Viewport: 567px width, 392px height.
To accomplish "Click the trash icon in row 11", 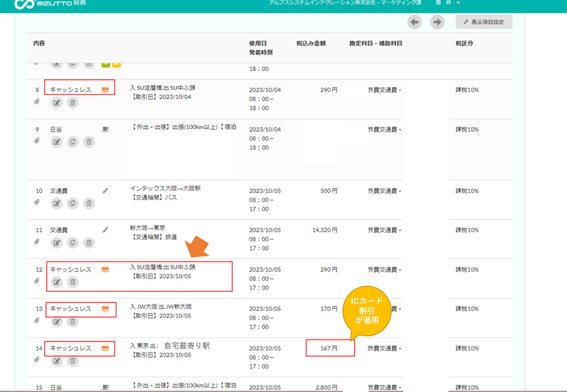I will [89, 242].
